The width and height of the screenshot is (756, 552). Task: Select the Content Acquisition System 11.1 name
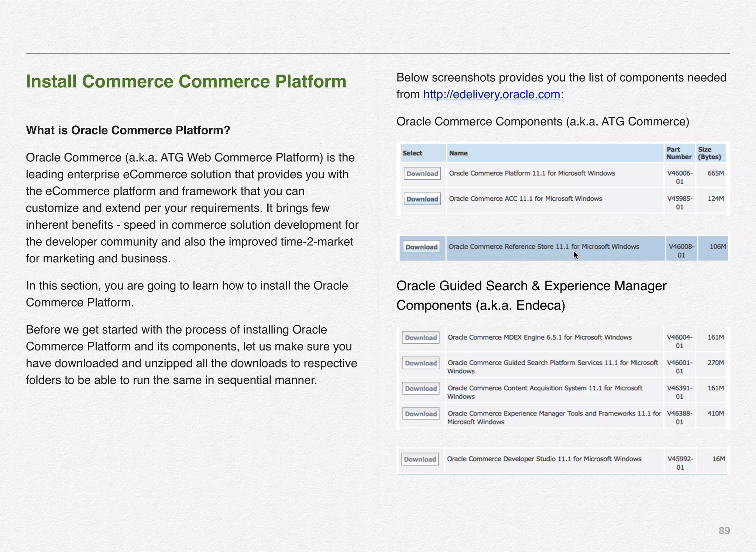[545, 392]
